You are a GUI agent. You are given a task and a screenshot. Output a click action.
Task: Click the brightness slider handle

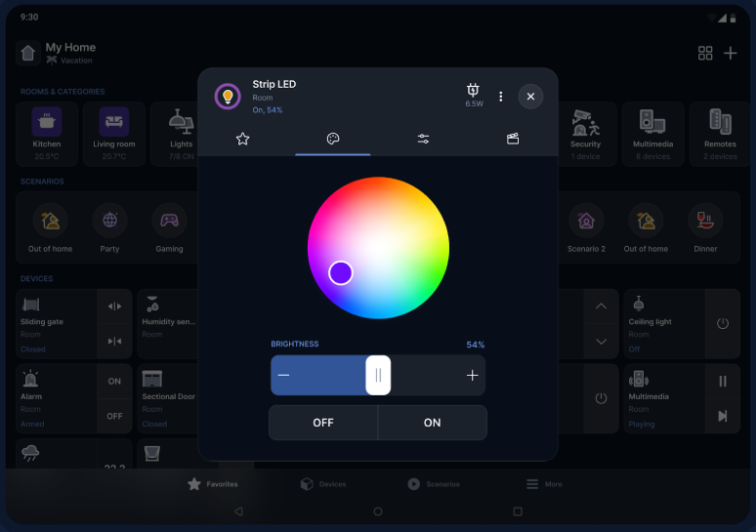(x=378, y=375)
